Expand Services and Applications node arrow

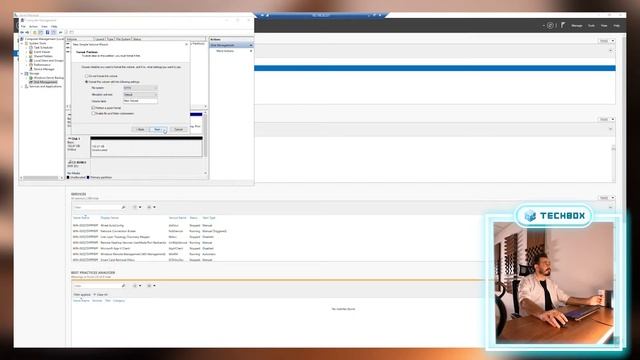22,86
